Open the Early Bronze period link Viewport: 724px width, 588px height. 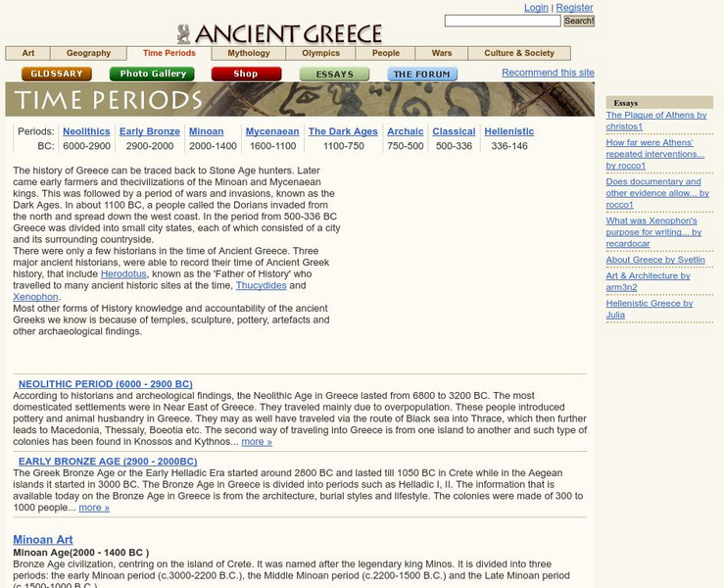tap(150, 131)
